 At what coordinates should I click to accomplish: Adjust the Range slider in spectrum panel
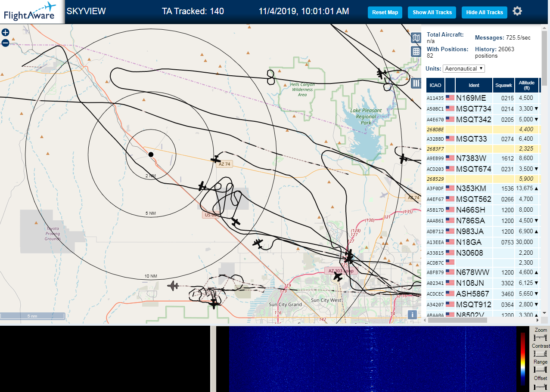pyautogui.click(x=540, y=370)
